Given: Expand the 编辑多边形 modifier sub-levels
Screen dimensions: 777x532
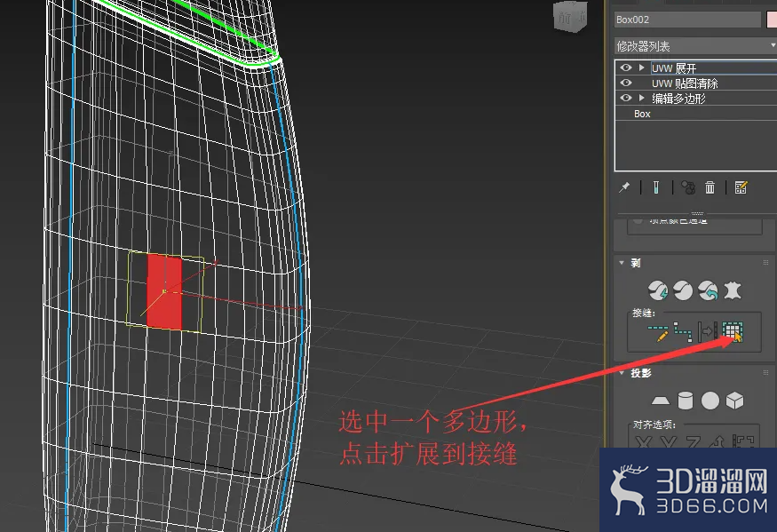Looking at the screenshot, I should point(642,98).
